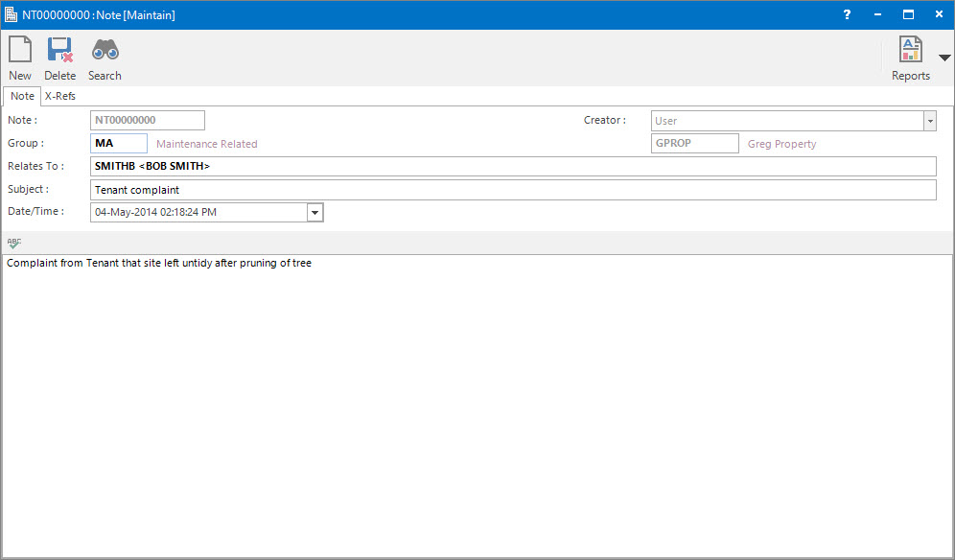The height and width of the screenshot is (560, 955).
Task: Click the Subject field Tenant complaint
Action: click(513, 190)
